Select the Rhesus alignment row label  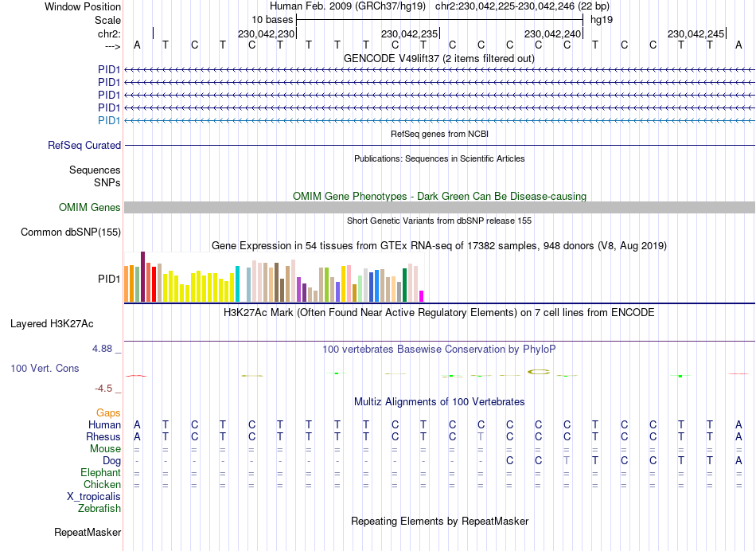[103, 436]
